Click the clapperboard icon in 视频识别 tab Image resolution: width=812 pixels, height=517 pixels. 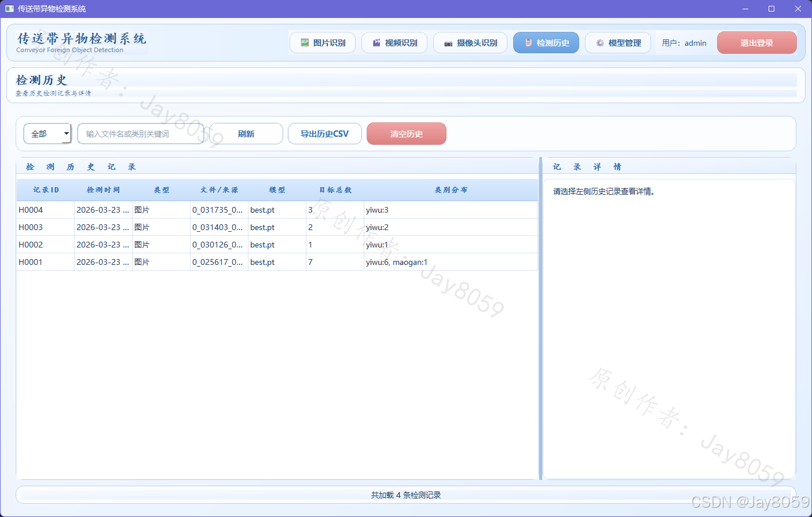point(376,43)
